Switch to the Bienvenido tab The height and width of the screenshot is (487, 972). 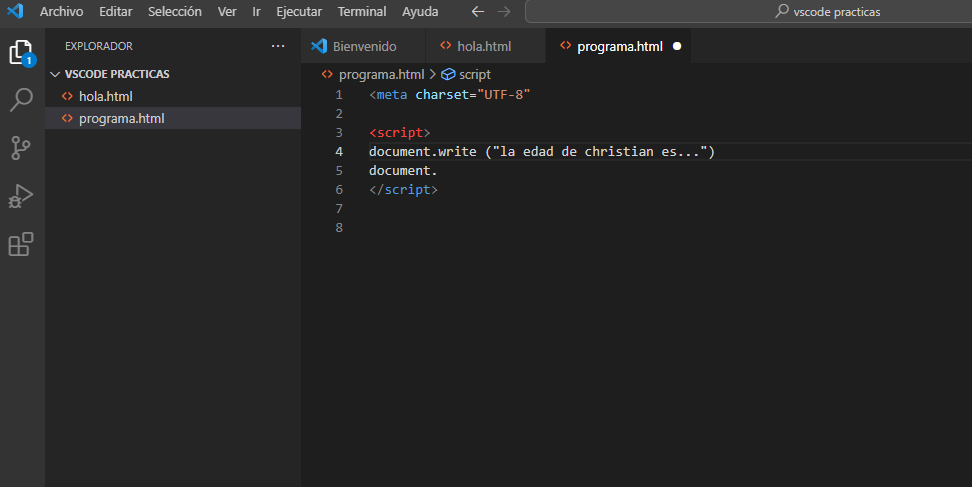pos(364,46)
